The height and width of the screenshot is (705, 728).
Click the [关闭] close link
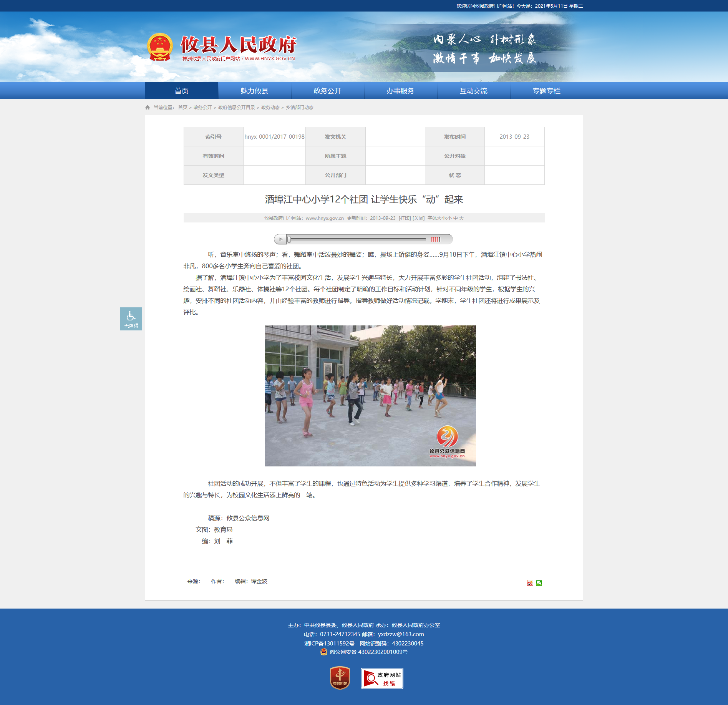[x=418, y=218]
